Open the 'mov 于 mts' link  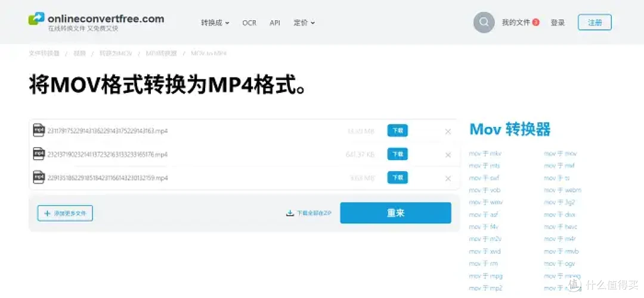[x=484, y=166]
